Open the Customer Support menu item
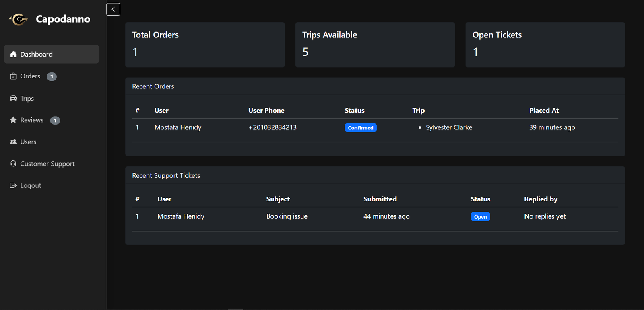This screenshot has height=310, width=644. [47, 164]
